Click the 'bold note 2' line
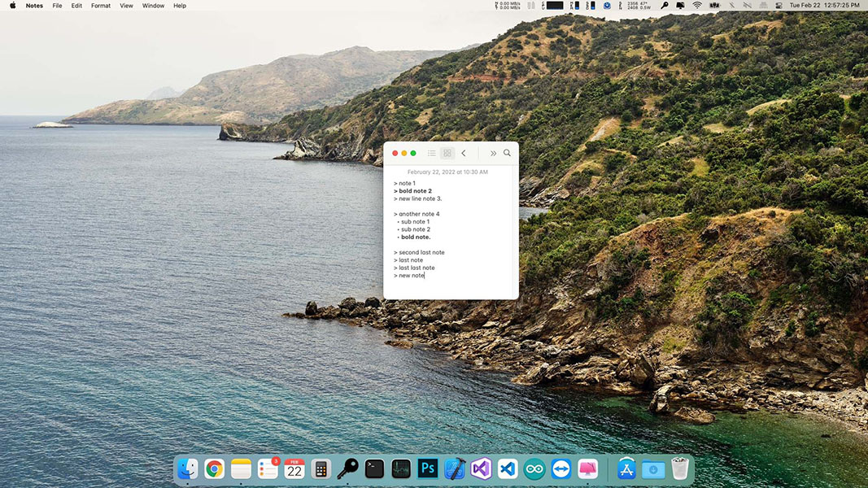Image resolution: width=868 pixels, height=488 pixels. click(x=415, y=191)
